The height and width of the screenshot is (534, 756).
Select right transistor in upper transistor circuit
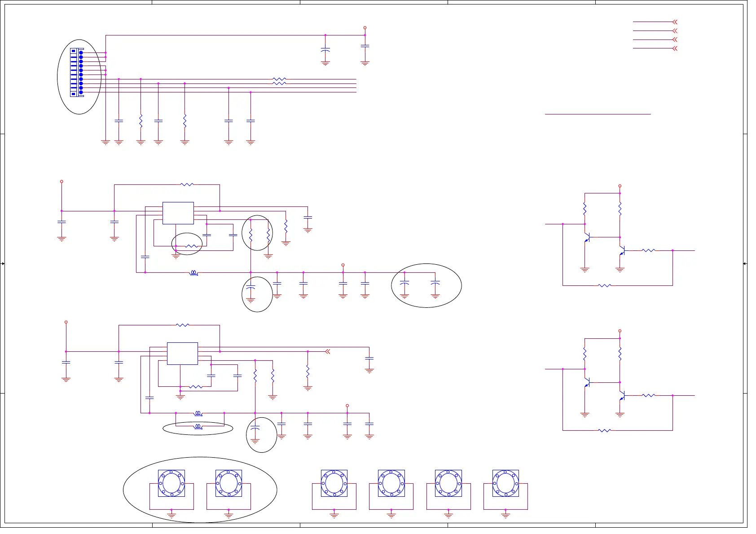(622, 251)
